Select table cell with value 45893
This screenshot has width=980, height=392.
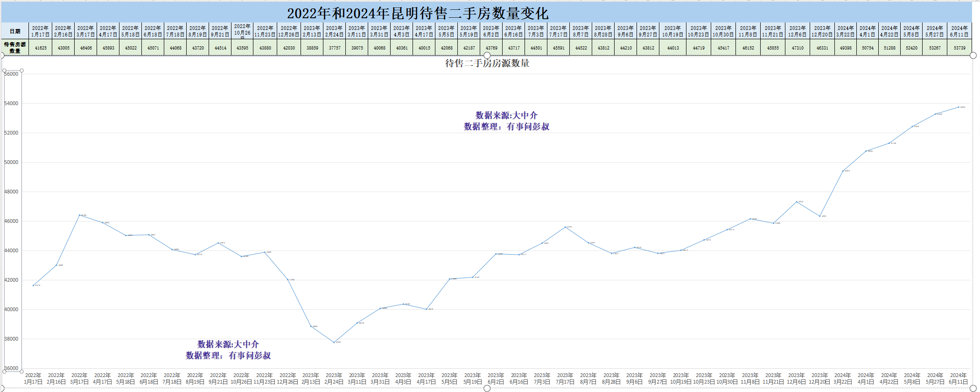[108, 48]
